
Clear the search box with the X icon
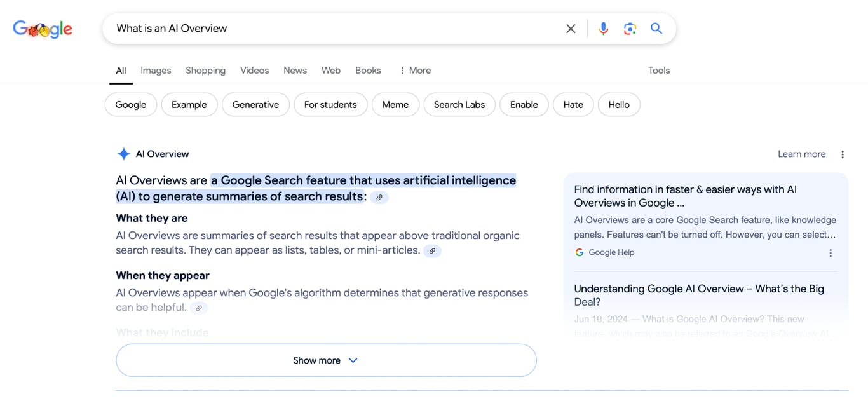pyautogui.click(x=571, y=29)
